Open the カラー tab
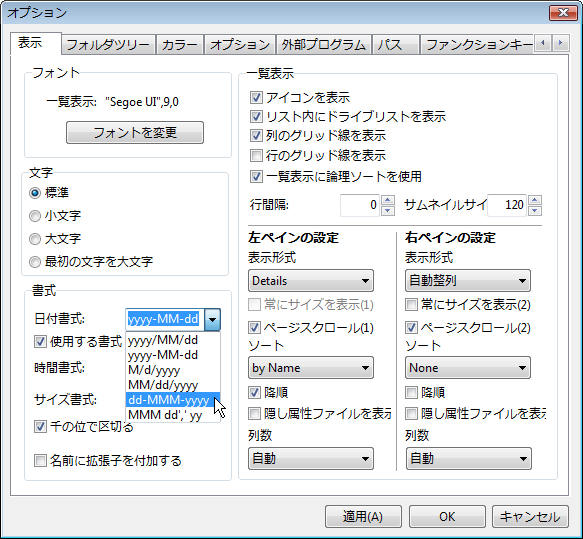Screen dimensions: 583x539 [x=180, y=45]
